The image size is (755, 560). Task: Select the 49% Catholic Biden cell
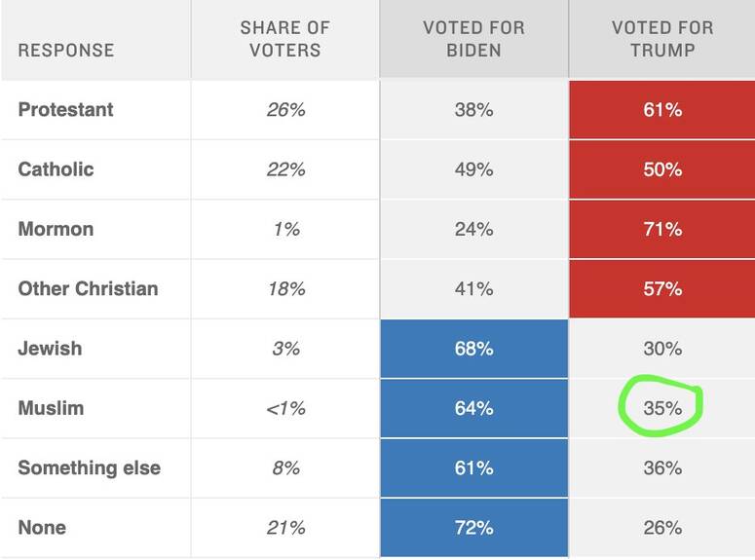point(473,169)
